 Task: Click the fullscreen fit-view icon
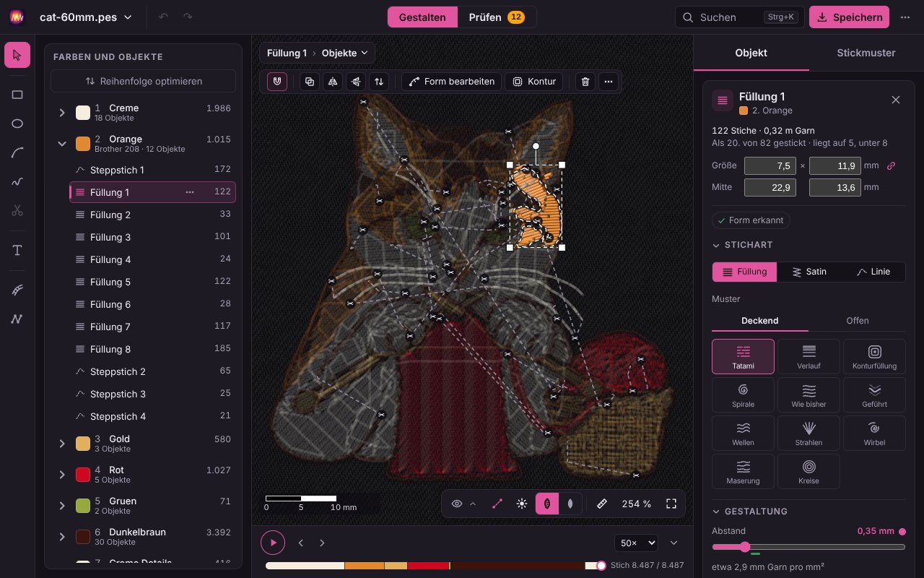pos(671,504)
